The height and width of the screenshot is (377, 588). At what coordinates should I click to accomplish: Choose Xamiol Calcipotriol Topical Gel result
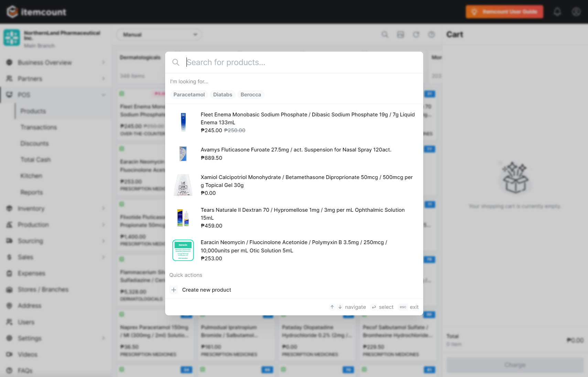click(x=294, y=185)
